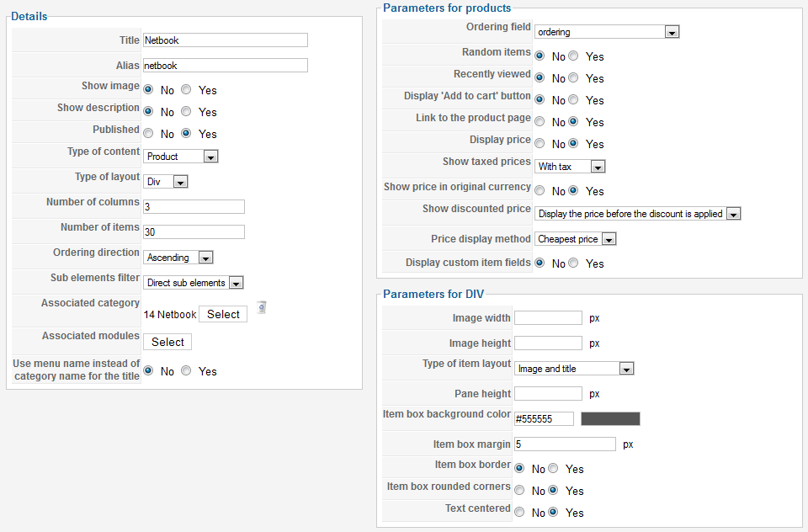Open the Type of layout dropdown
This screenshot has height=532, width=808.
(166, 182)
